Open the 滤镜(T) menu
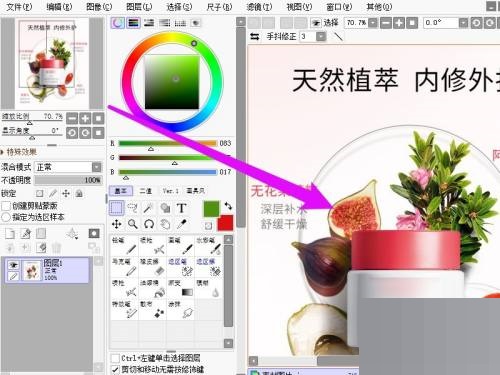This screenshot has width=500, height=375. 259,7
